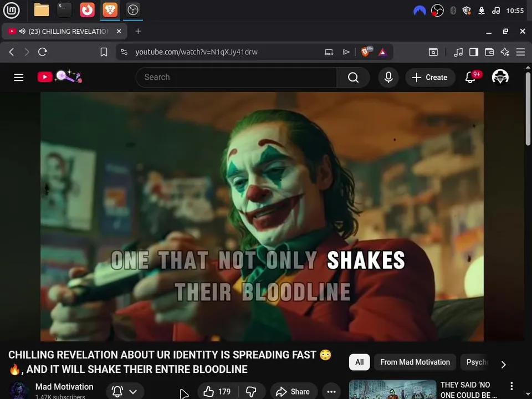The width and height of the screenshot is (532, 399).
Task: Mute audio on the CHILLING REVELATION tab
Action: tap(22, 31)
